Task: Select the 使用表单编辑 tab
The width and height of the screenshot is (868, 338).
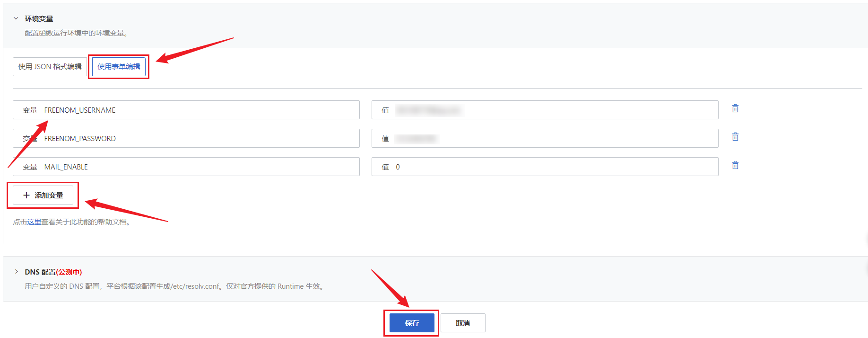Action: tap(119, 67)
